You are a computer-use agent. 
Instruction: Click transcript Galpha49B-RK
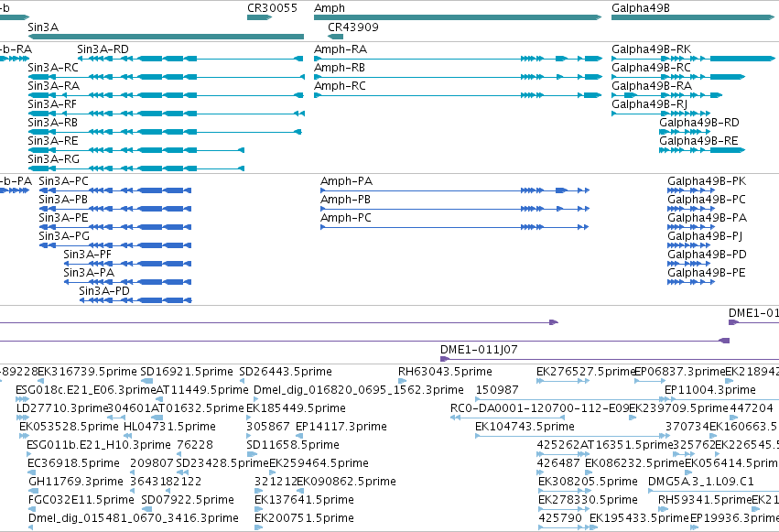point(693,59)
